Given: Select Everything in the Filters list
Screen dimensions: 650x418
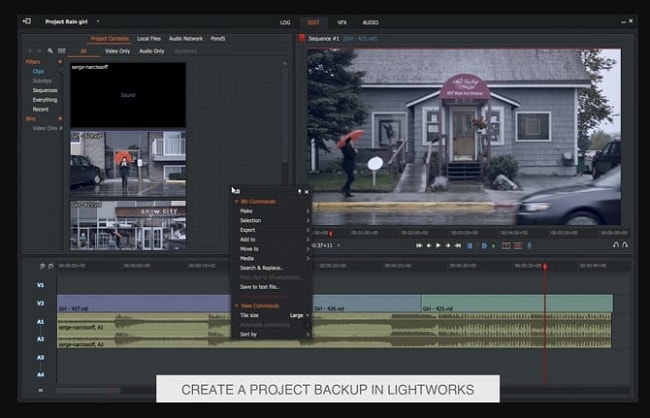Looking at the screenshot, I should coord(45,100).
